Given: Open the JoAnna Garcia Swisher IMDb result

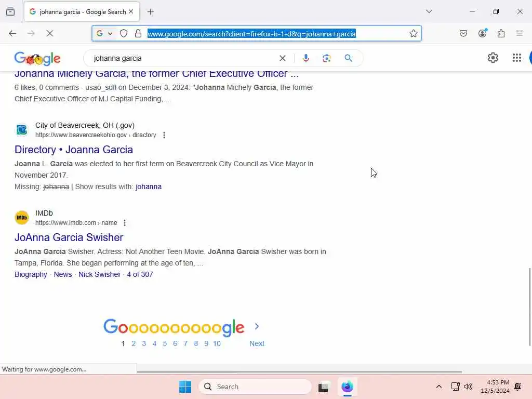Looking at the screenshot, I should (x=69, y=237).
